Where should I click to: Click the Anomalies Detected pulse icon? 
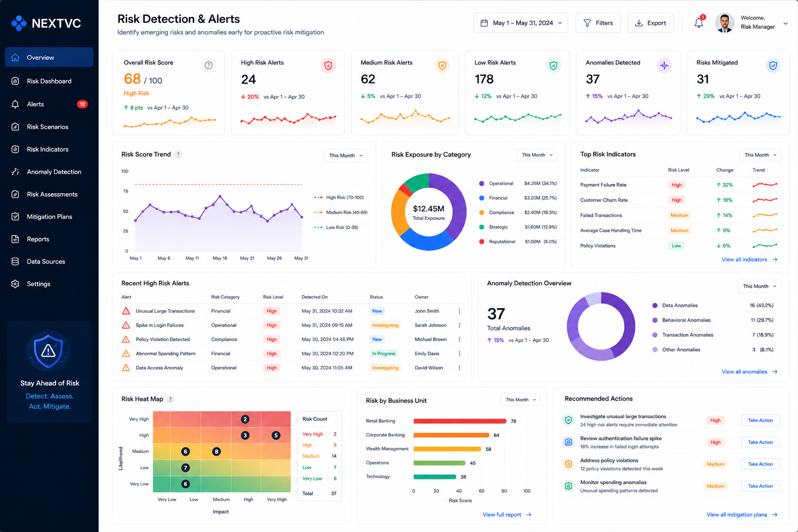(664, 65)
